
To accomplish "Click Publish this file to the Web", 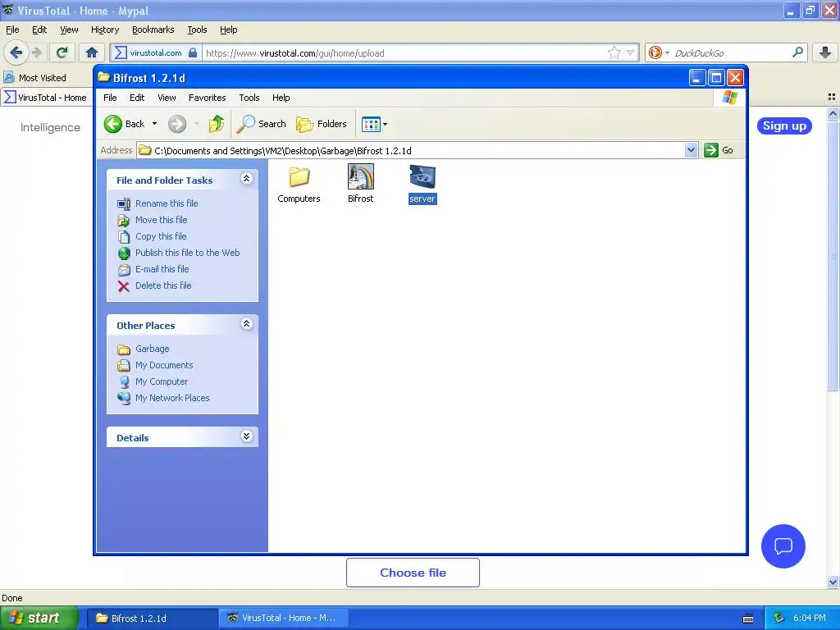I will pos(188,253).
